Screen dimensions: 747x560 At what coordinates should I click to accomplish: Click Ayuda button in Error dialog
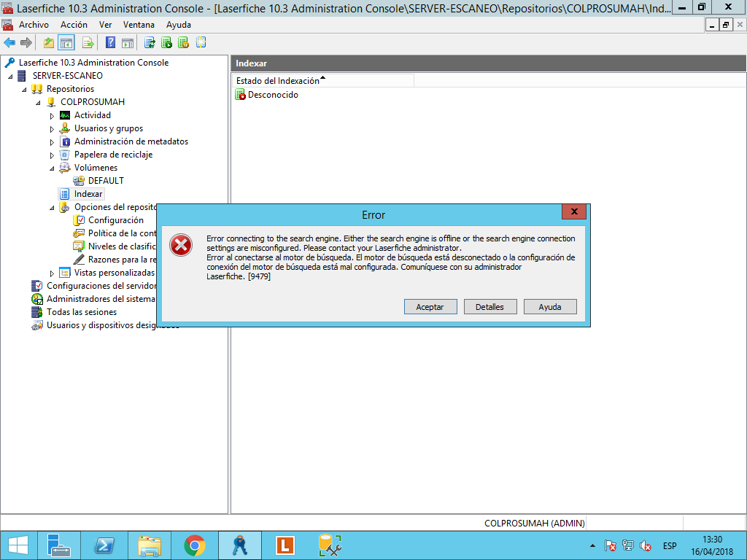pos(550,307)
